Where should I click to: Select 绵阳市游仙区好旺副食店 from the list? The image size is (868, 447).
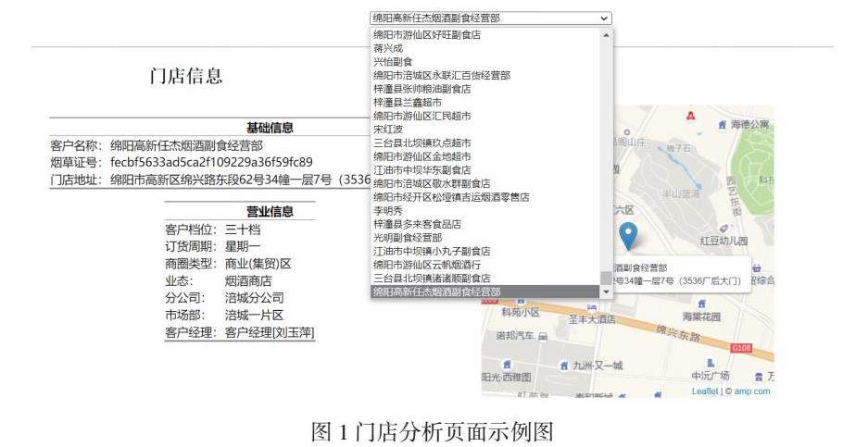(427, 35)
